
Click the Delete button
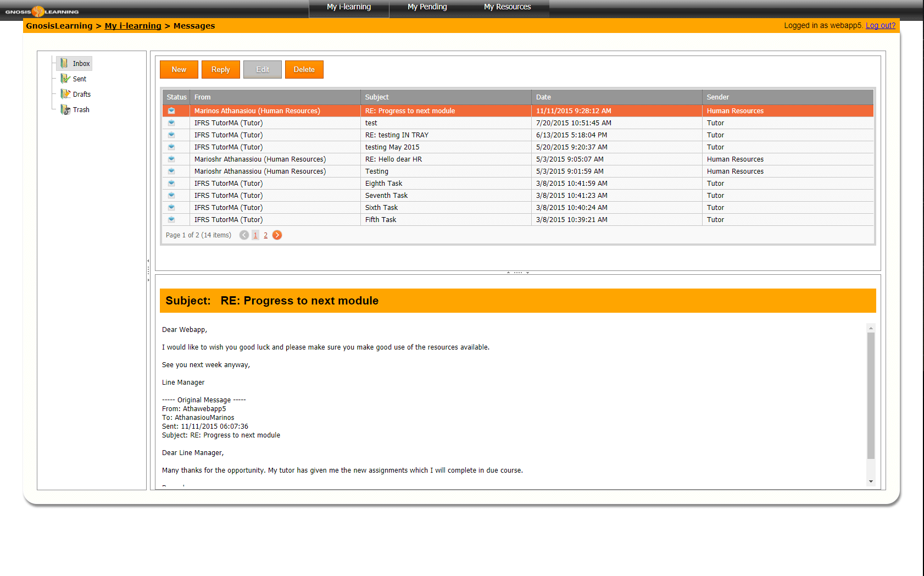(304, 70)
